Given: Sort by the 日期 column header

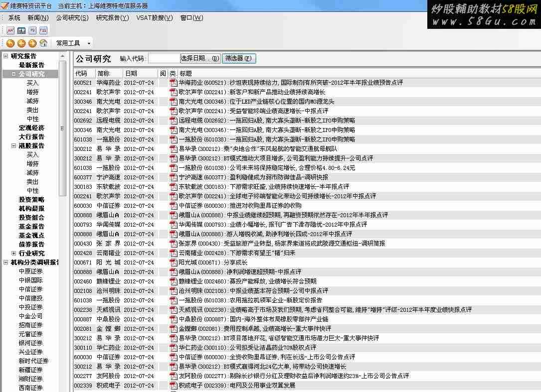Looking at the screenshot, I should (140, 73).
